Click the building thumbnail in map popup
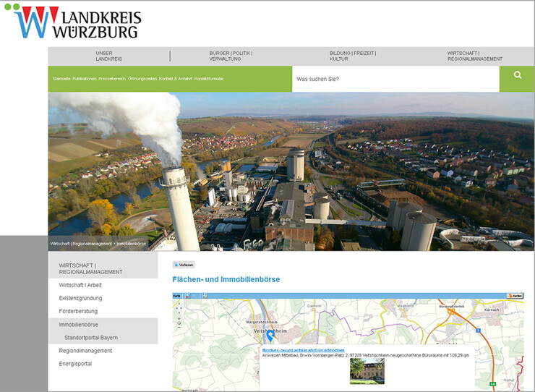The image size is (535, 392). [367, 371]
